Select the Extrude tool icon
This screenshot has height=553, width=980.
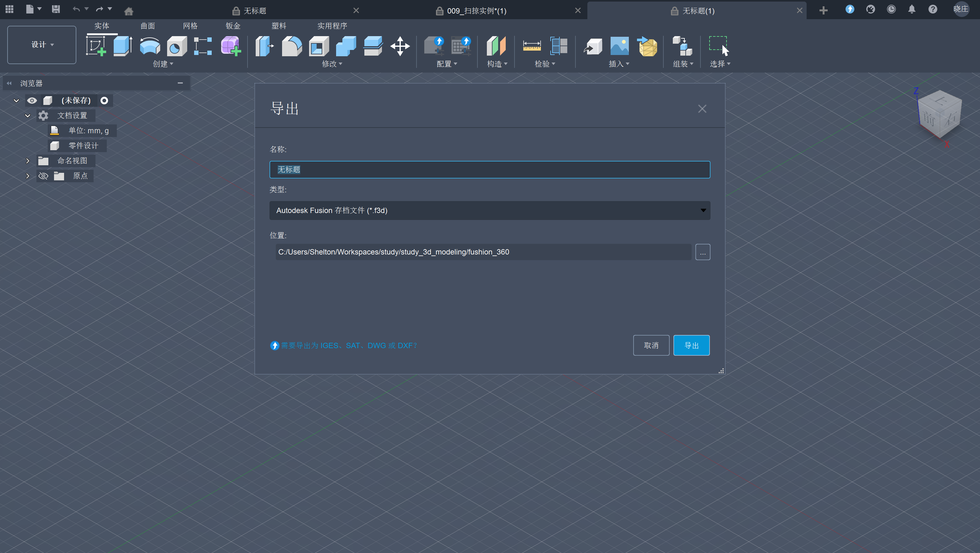coord(122,47)
